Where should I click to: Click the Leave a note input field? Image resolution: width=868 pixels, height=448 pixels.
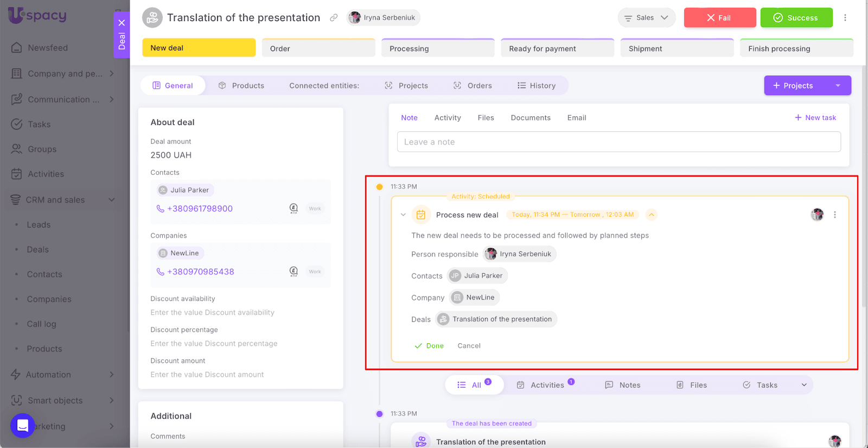[618, 142]
